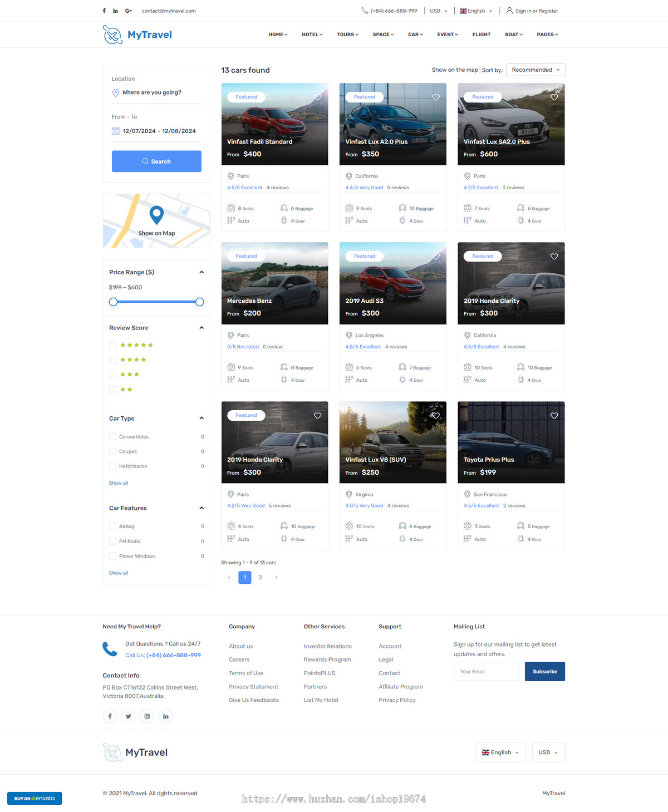The image size is (668, 812).
Task: Click the left price range slider handle
Action: click(x=114, y=302)
